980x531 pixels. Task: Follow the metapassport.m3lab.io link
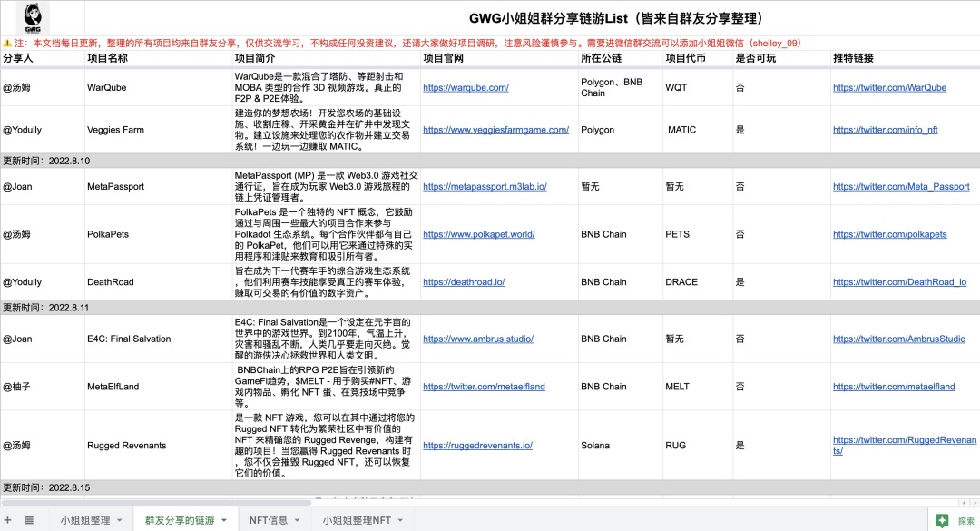pyautogui.click(x=485, y=186)
